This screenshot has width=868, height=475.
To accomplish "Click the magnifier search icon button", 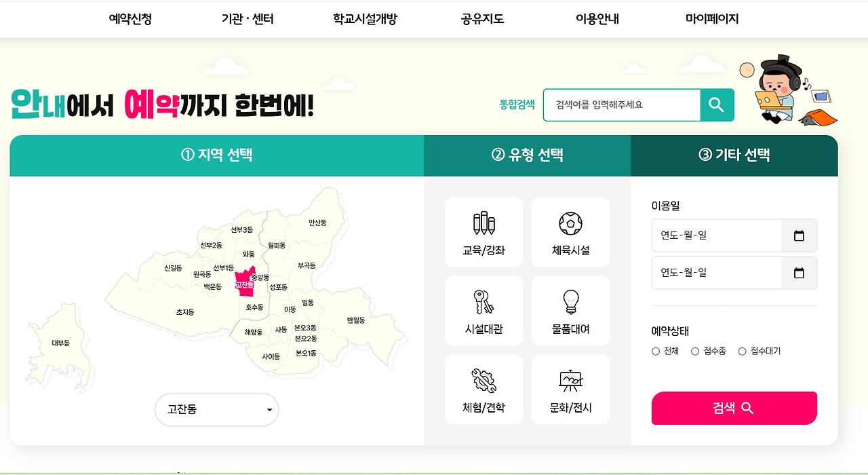I will coord(717,105).
